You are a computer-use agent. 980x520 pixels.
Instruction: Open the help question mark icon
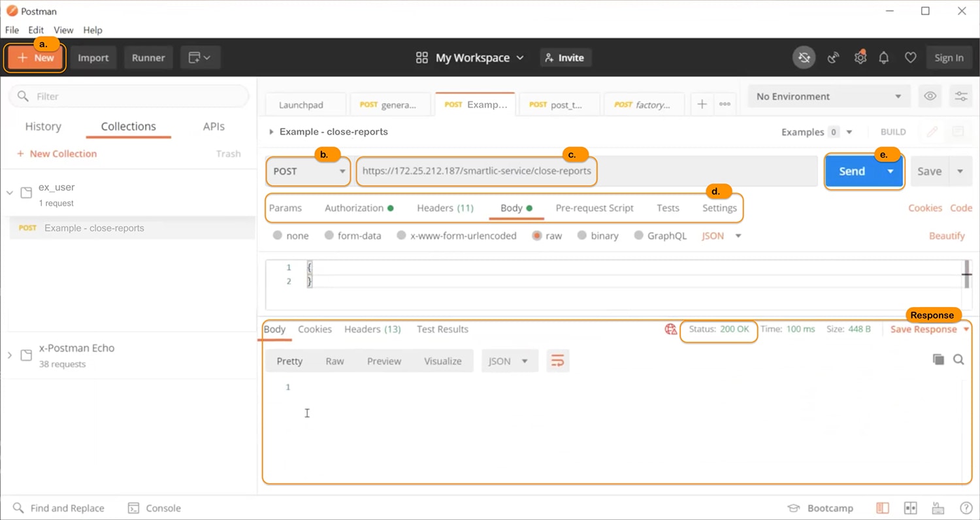pyautogui.click(x=966, y=508)
